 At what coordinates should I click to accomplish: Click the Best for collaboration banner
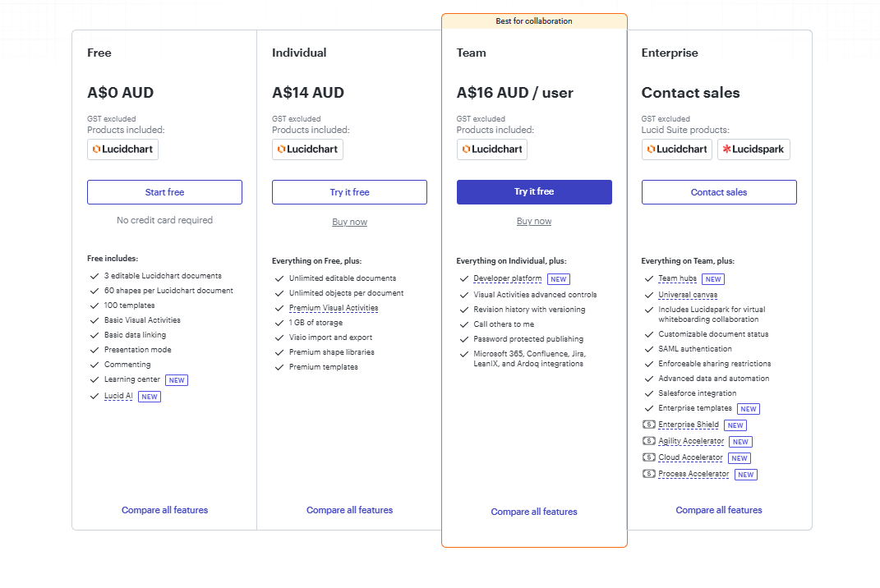[x=534, y=21]
